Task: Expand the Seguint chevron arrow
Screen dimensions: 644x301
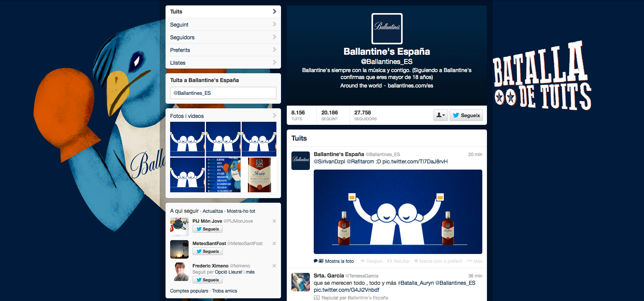Action: [274, 24]
